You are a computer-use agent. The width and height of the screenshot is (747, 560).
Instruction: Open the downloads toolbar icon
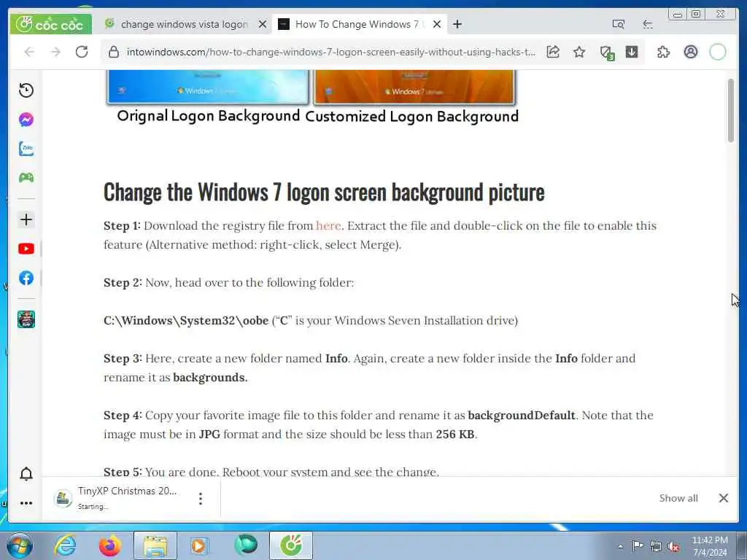point(632,52)
